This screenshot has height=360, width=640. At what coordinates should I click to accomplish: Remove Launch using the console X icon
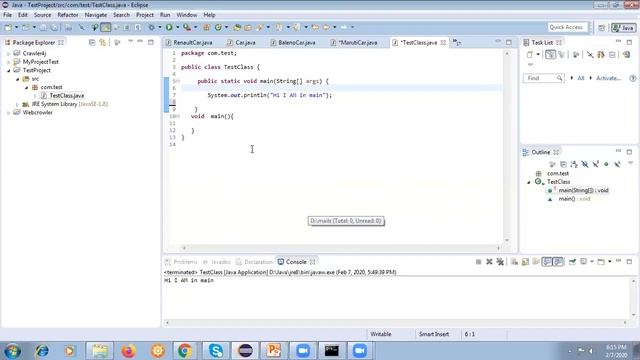point(489,262)
